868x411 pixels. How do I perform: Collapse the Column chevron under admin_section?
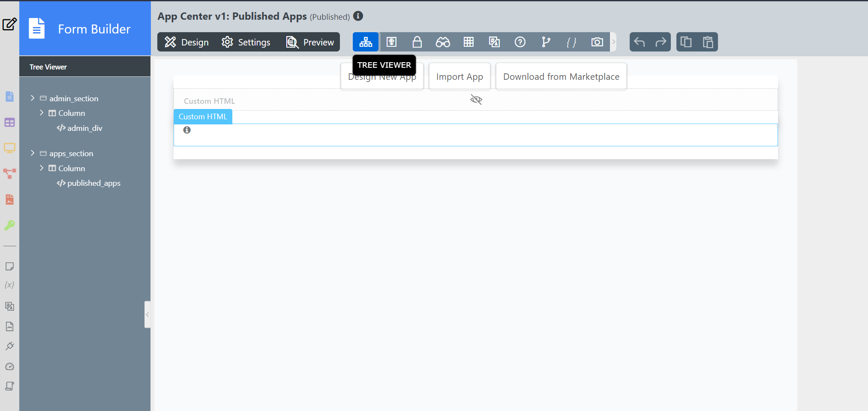42,113
